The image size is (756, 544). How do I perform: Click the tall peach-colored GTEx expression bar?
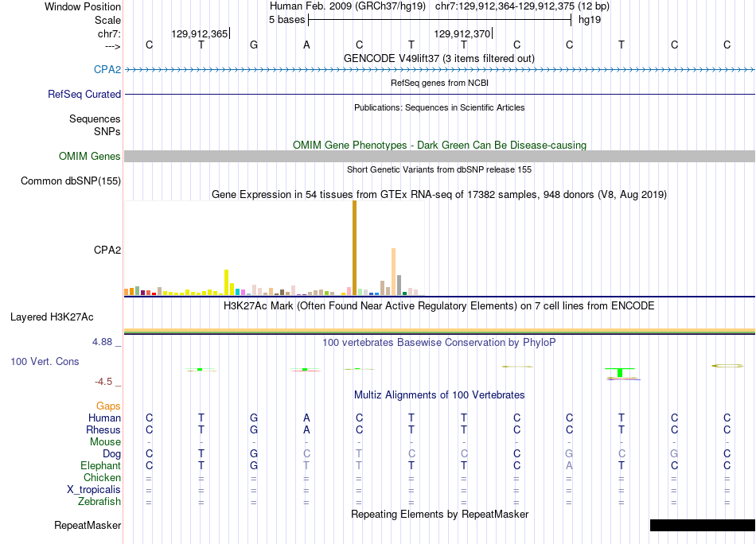pyautogui.click(x=393, y=271)
